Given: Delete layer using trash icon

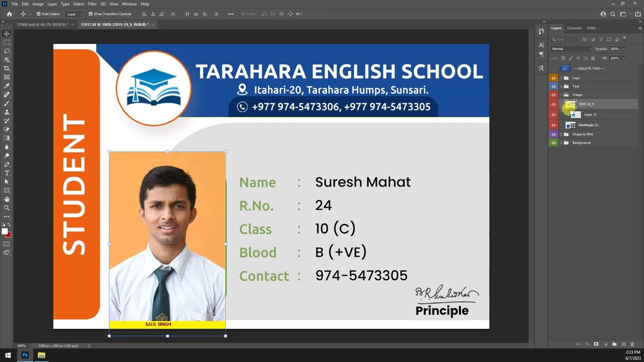Looking at the screenshot, I should [632, 344].
